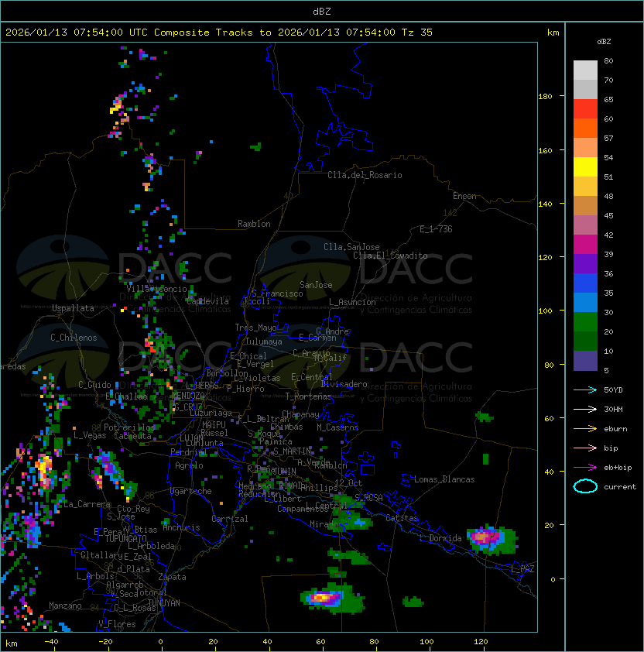Click the 'Ugarteche' map label

190,491
